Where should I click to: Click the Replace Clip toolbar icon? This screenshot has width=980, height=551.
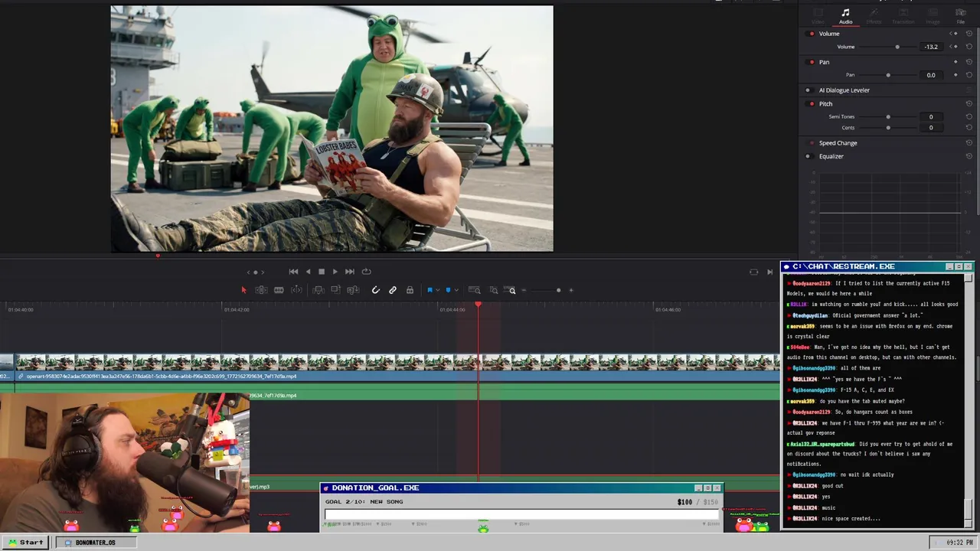(x=353, y=290)
